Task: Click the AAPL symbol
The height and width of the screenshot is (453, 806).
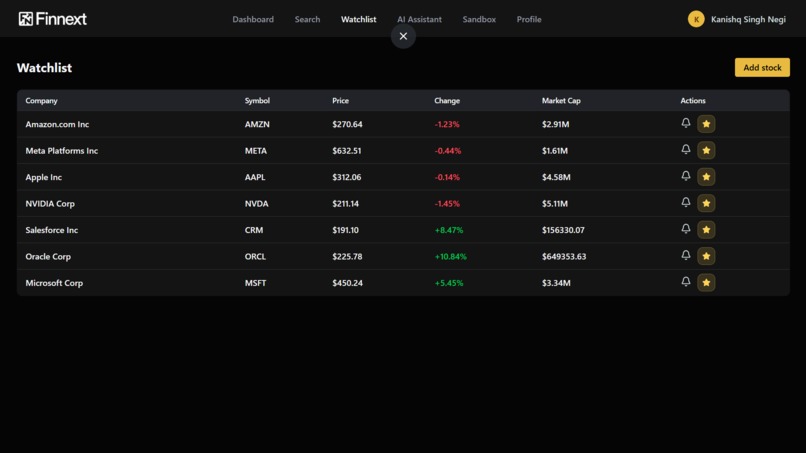Action: [x=255, y=177]
